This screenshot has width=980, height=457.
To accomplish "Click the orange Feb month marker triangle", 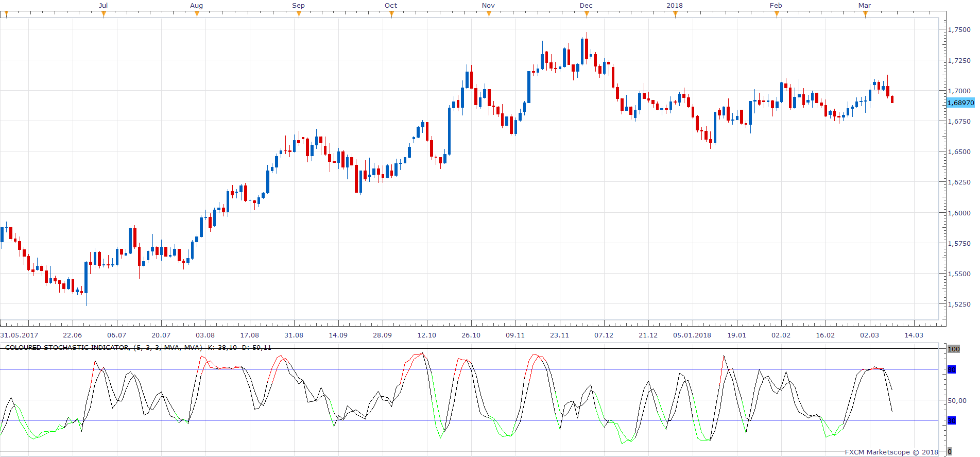I will [777, 14].
